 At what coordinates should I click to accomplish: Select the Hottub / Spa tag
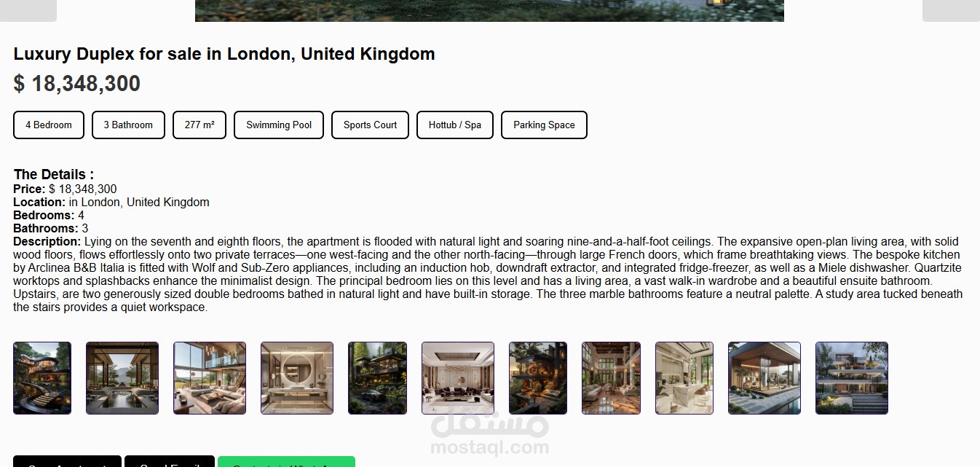(455, 125)
